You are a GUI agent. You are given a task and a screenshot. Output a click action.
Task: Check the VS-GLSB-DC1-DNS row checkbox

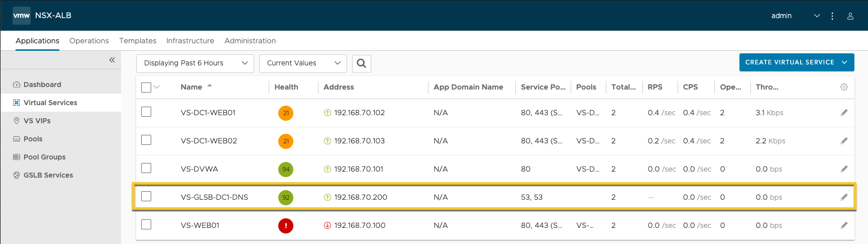146,196
